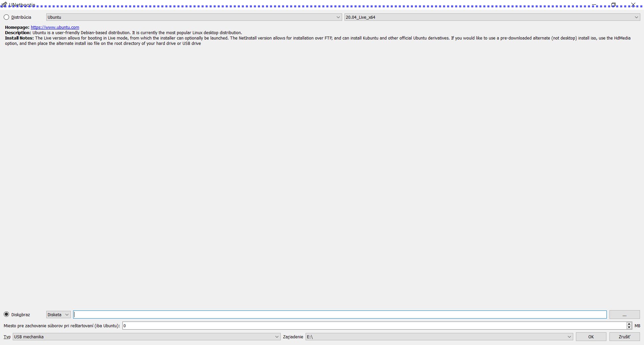Click the "Homepage:" label text
Image resolution: width=644 pixels, height=345 pixels.
click(x=17, y=27)
